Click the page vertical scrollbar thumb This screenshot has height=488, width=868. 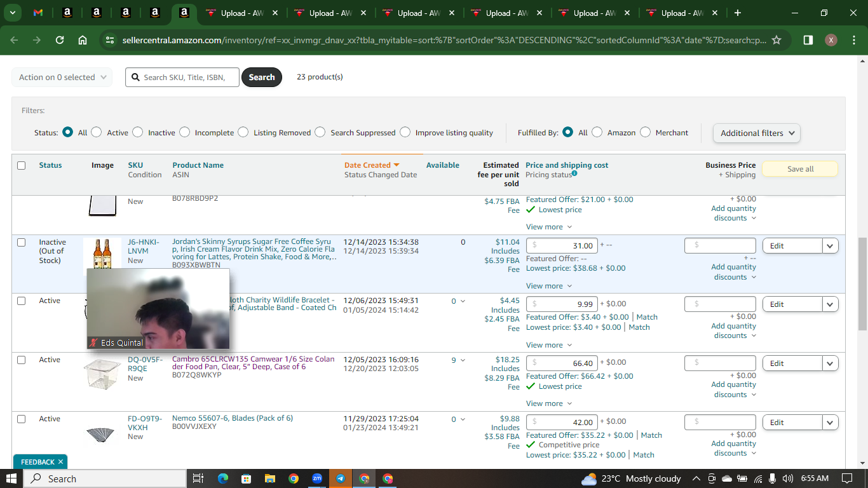pos(862,284)
